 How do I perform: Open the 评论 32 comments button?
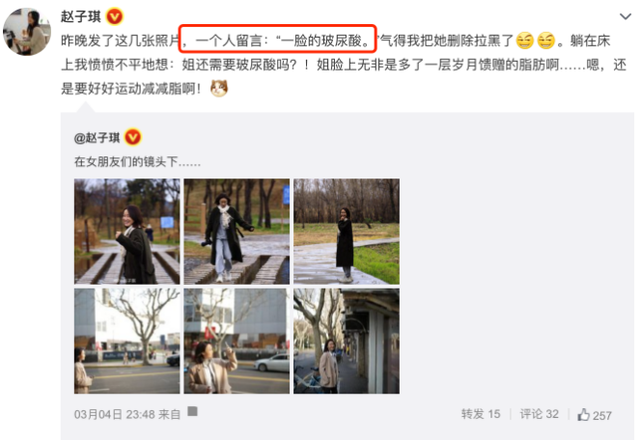click(539, 414)
